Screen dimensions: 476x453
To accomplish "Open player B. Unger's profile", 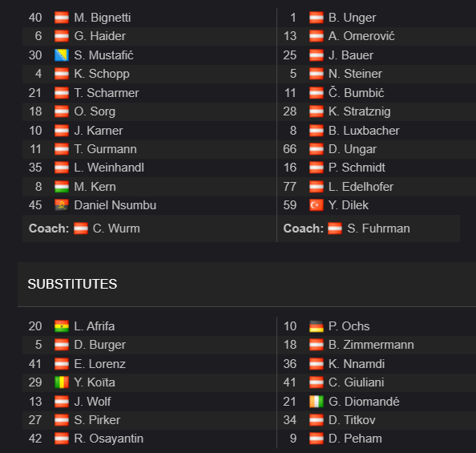I will pos(352,18).
